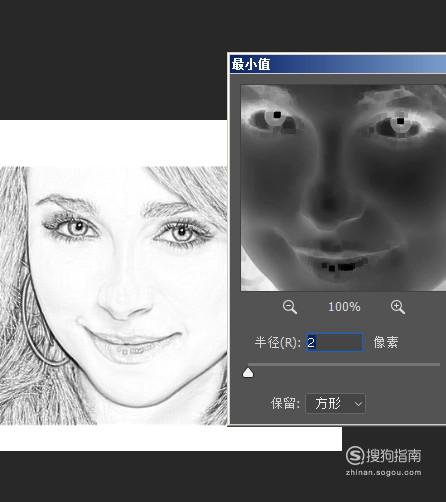Click the left eye in the filter preview
This screenshot has height=502, width=446.
pyautogui.click(x=274, y=121)
